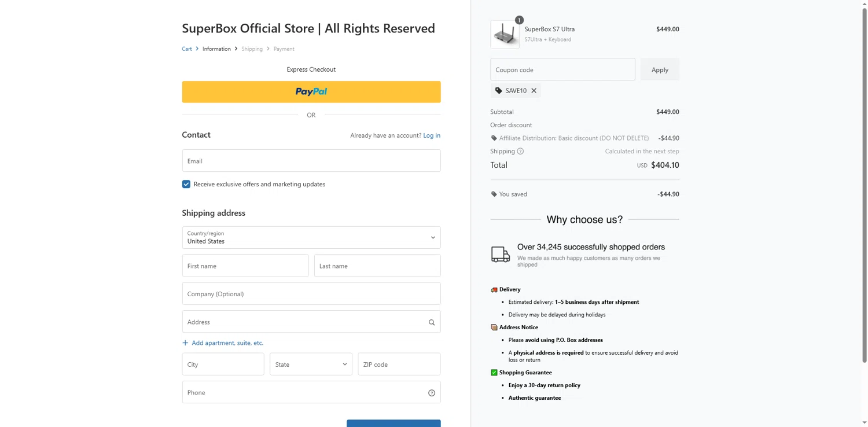Focus the Company (Optional) field
Screen dimensions: 868x427
(311, 294)
